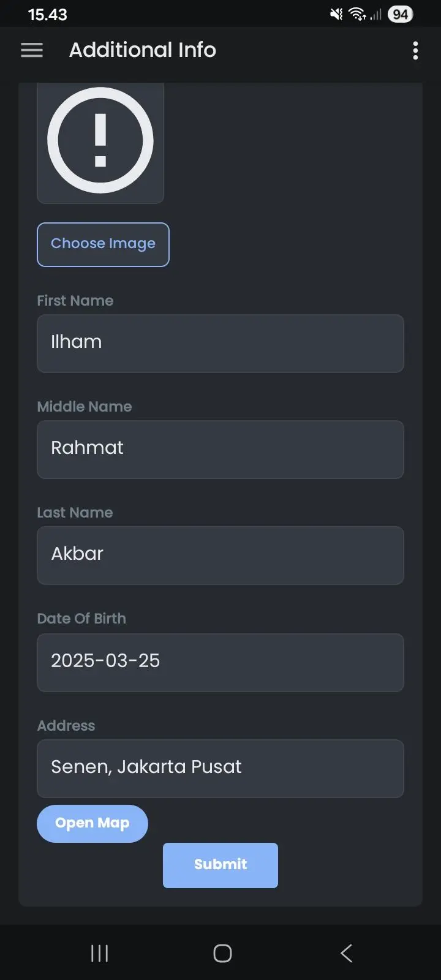Tap the Wi-Fi status icon

pos(357,14)
